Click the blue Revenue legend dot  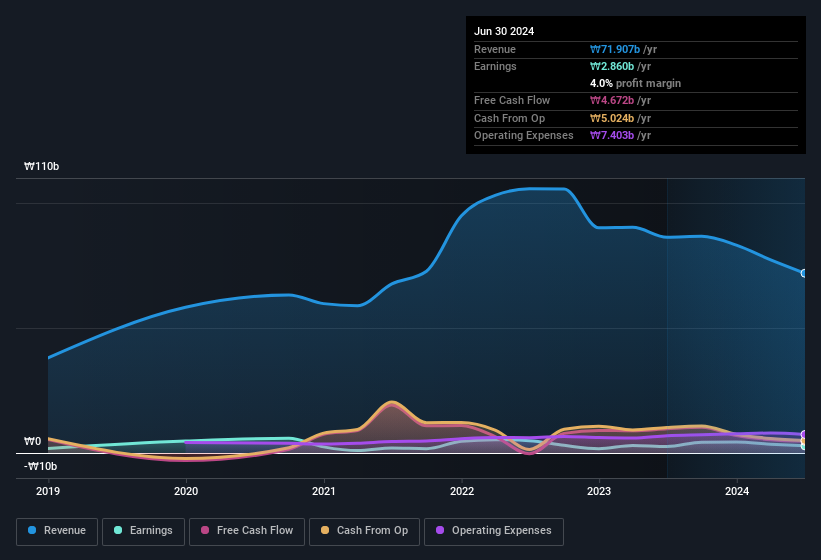32,530
